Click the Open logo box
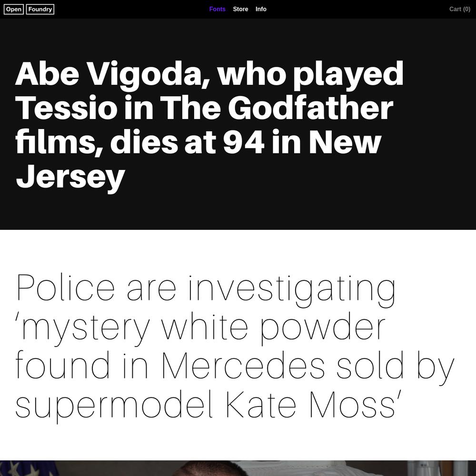The image size is (476, 476). (14, 9)
